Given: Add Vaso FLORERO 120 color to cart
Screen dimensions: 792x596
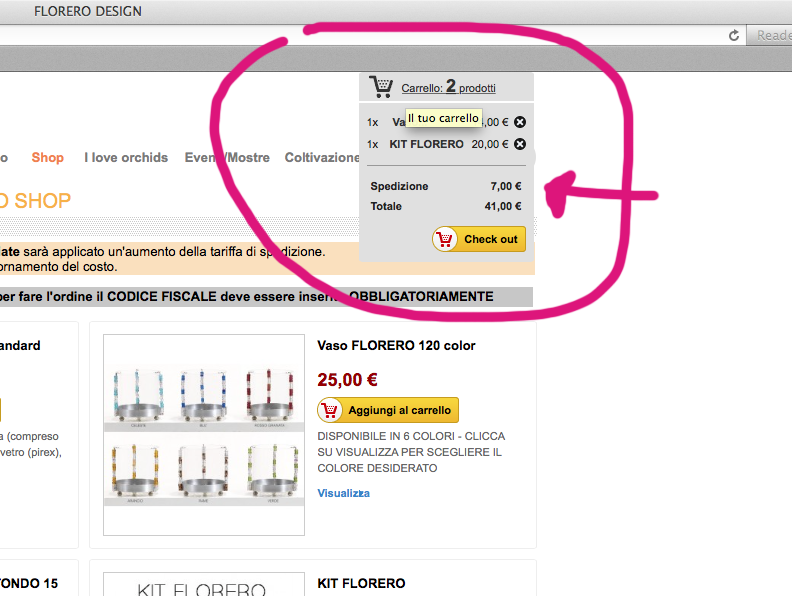Looking at the screenshot, I should coord(388,410).
